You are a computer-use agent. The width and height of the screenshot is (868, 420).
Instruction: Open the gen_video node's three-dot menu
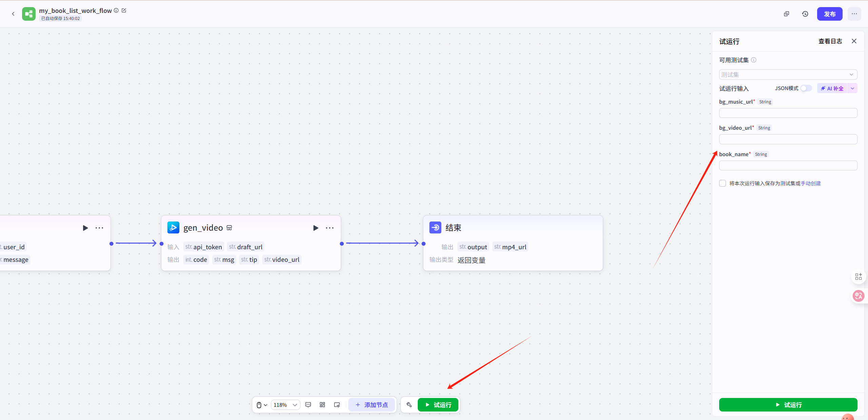pos(330,228)
